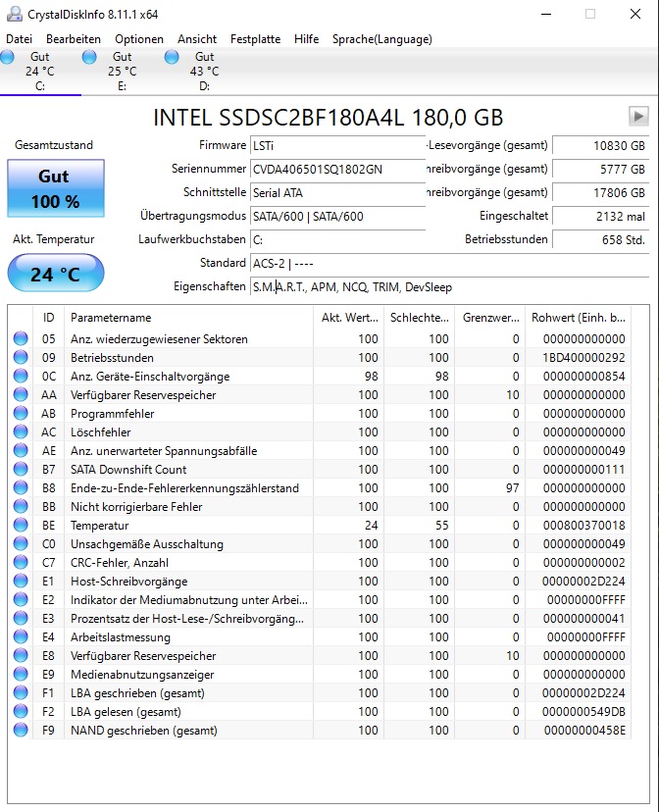Click status orb of attribute E3 row
Screen dimensions: 659x812
21,619
